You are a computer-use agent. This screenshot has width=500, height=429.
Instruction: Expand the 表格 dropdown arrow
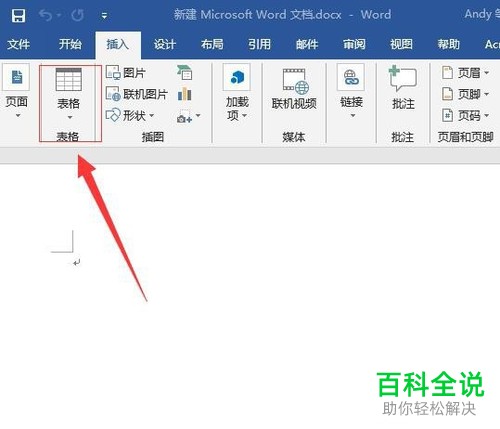tap(70, 117)
